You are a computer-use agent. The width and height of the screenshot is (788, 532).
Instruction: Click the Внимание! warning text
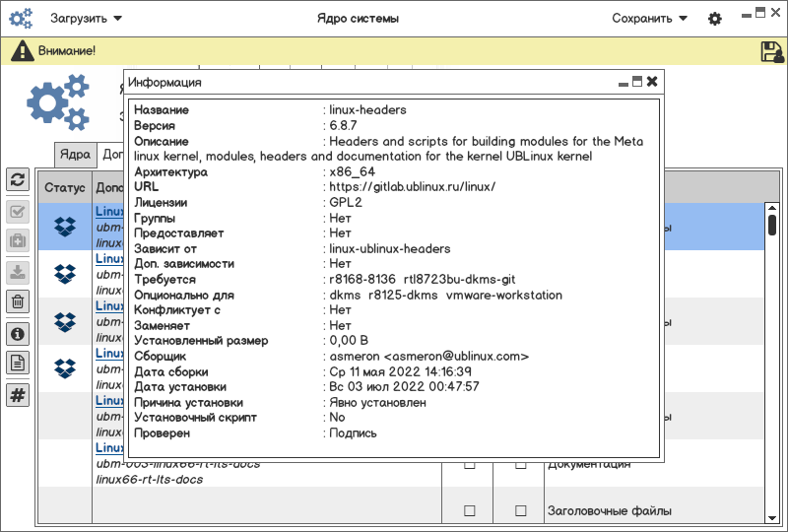67,51
